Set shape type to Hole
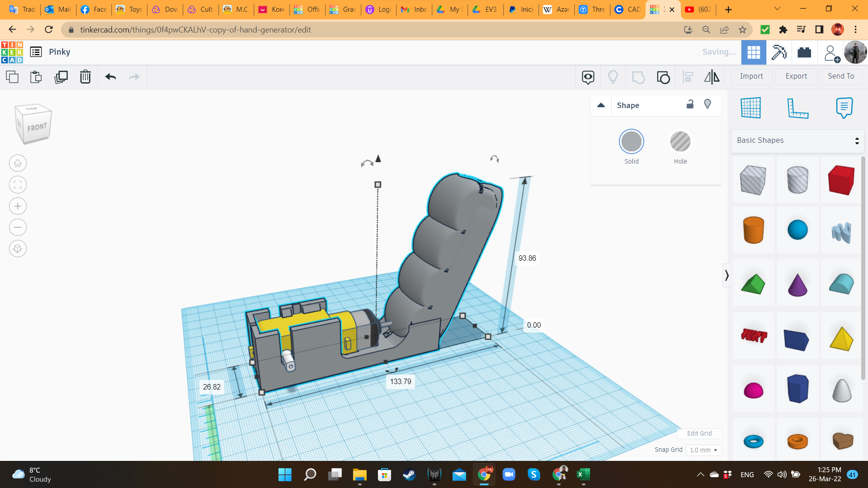 [680, 142]
